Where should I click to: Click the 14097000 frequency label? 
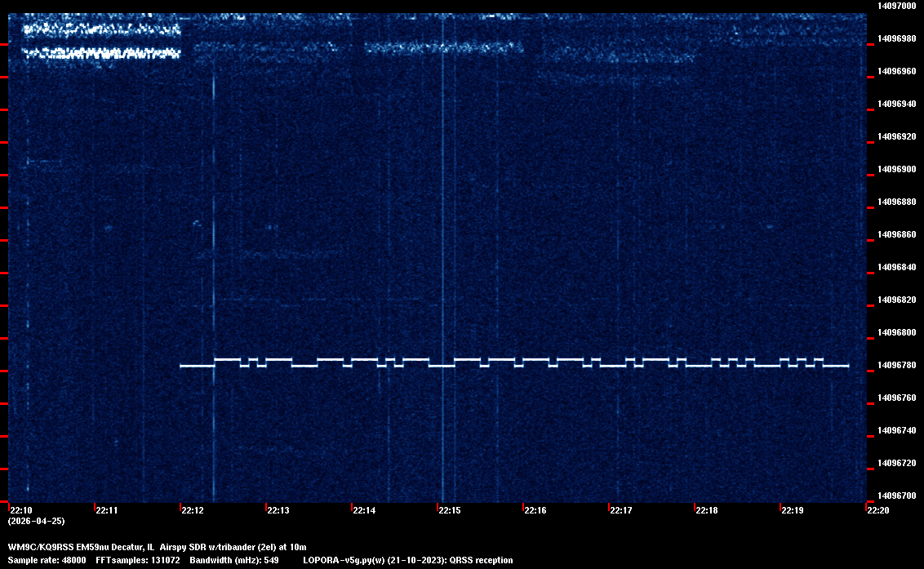[895, 6]
